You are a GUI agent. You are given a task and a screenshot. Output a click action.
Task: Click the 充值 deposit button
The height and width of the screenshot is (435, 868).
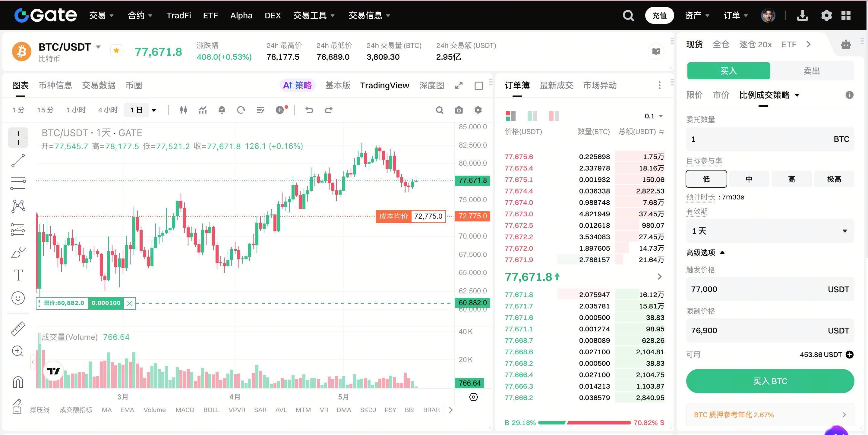point(659,15)
